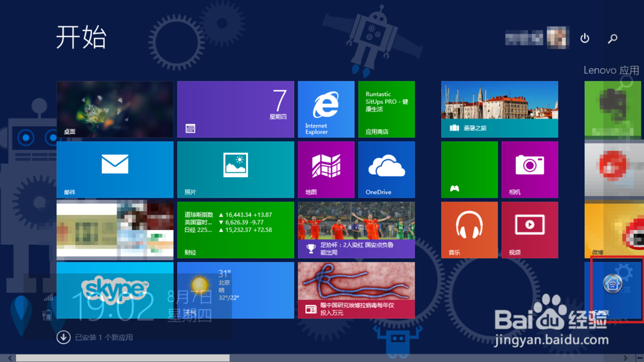The image size is (644, 362).
Task: Open the green Games controller tile
Action: pyautogui.click(x=469, y=169)
